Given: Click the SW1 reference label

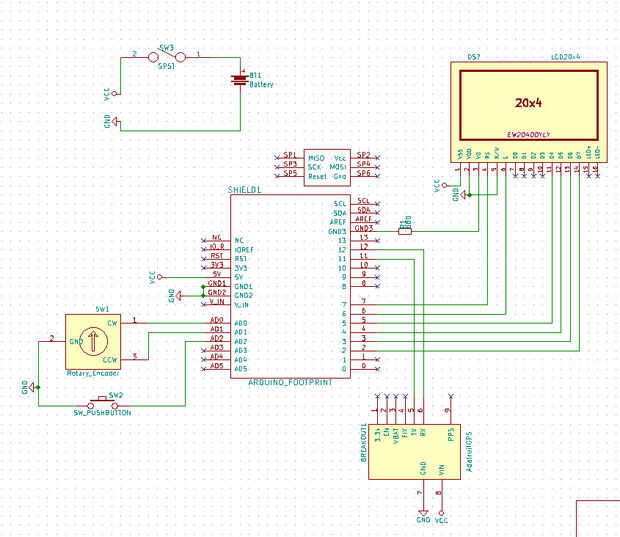Looking at the screenshot, I should tap(102, 309).
